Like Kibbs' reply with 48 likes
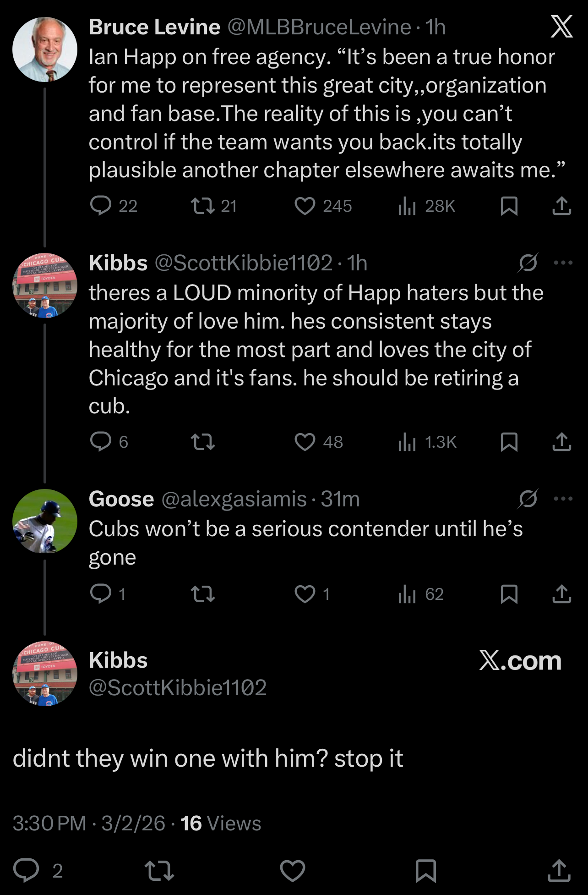The width and height of the screenshot is (588, 895). point(305,442)
